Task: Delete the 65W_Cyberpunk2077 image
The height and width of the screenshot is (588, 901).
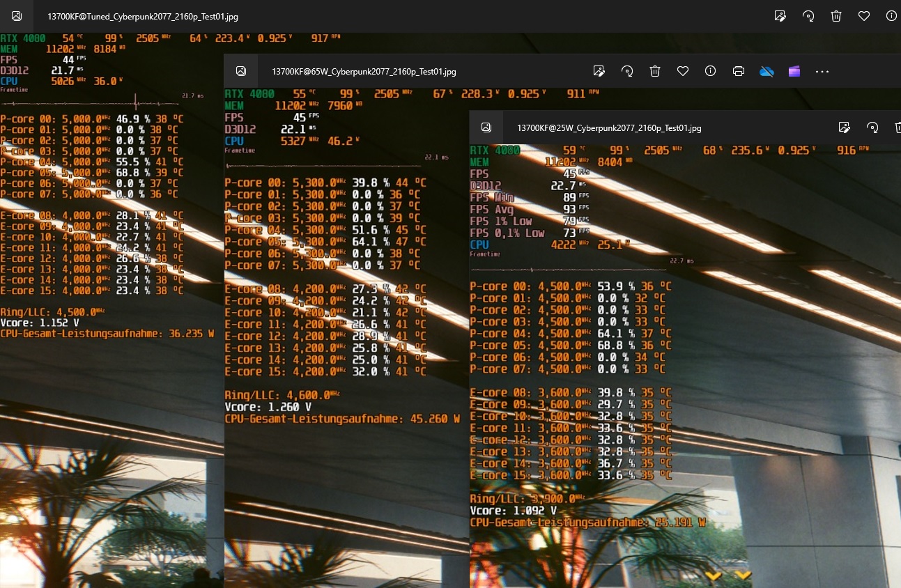Action: (654, 71)
